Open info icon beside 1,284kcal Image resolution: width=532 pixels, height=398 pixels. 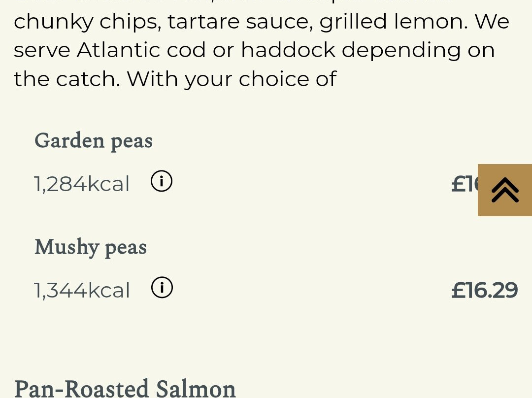[161, 182]
